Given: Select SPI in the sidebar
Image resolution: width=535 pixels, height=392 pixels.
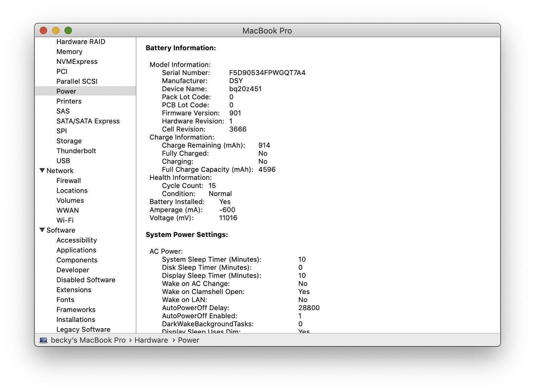Looking at the screenshot, I should click(x=62, y=131).
